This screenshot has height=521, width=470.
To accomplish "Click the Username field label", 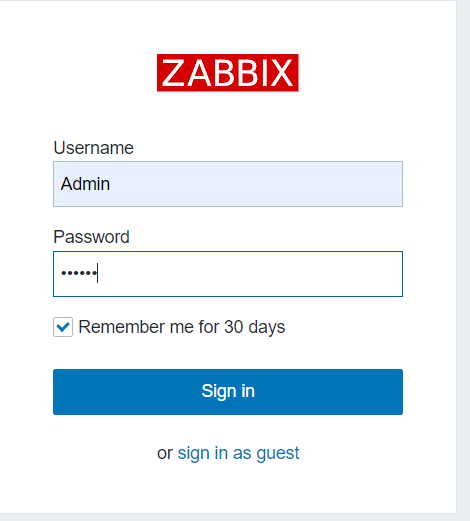I will coord(93,148).
